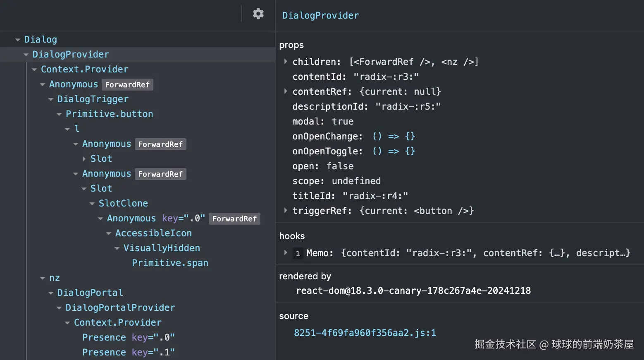This screenshot has height=360, width=644.
Task: Collapse the Dialog root tree node
Action: pyautogui.click(x=18, y=40)
